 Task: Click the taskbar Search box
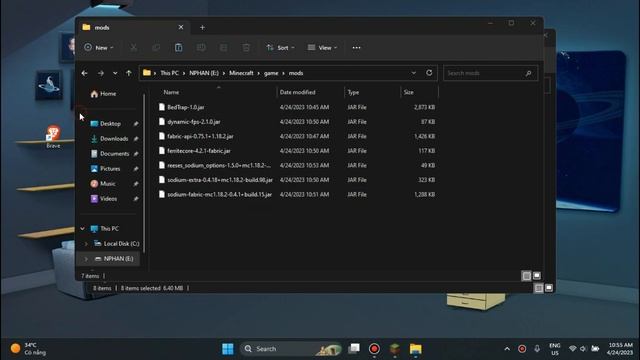tap(291, 349)
